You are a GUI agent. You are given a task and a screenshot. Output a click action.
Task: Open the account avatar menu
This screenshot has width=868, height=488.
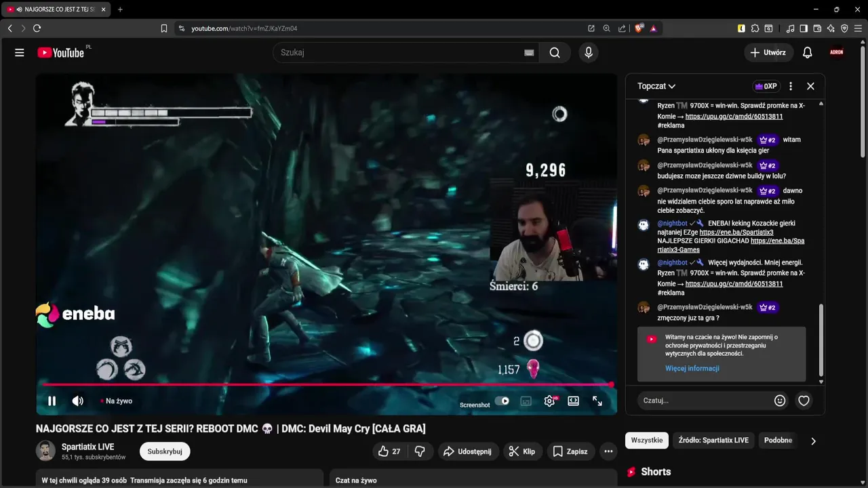[x=837, y=52]
